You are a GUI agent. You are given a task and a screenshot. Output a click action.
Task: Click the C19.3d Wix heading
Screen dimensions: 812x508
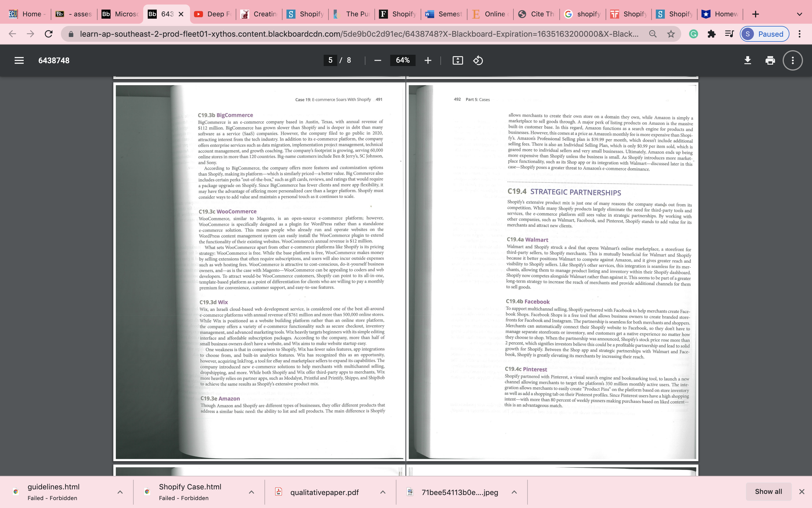pyautogui.click(x=213, y=302)
